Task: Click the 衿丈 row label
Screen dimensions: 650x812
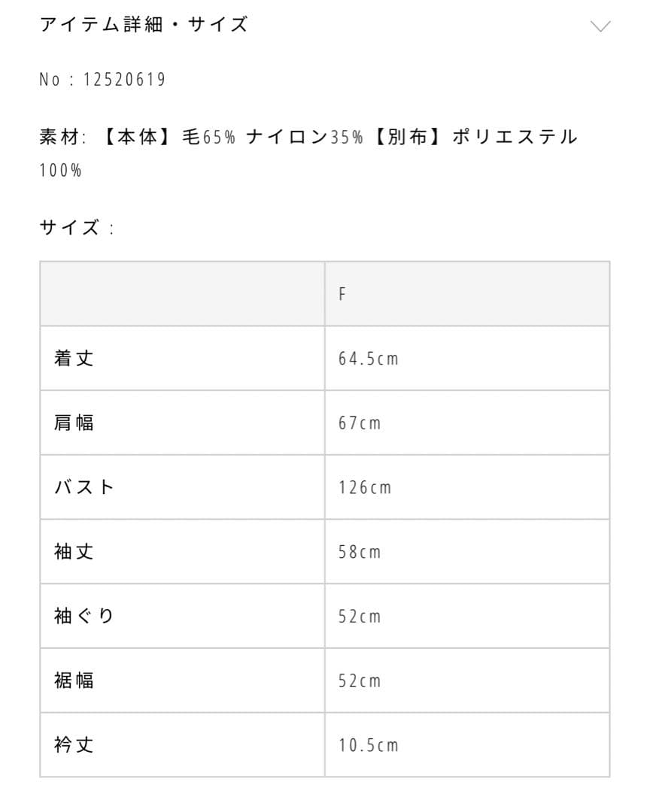Action: tap(74, 745)
